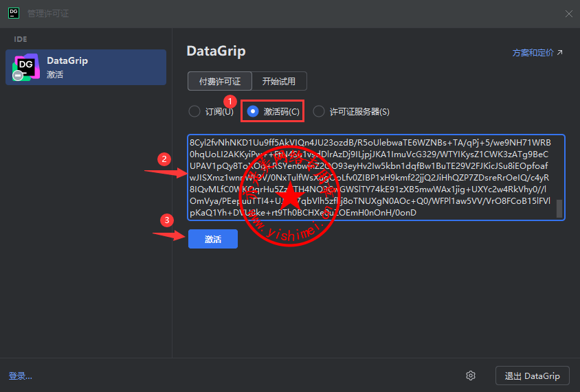The image size is (580, 392).
Task: Switch to the 付费许可证 tab
Action: 220,81
